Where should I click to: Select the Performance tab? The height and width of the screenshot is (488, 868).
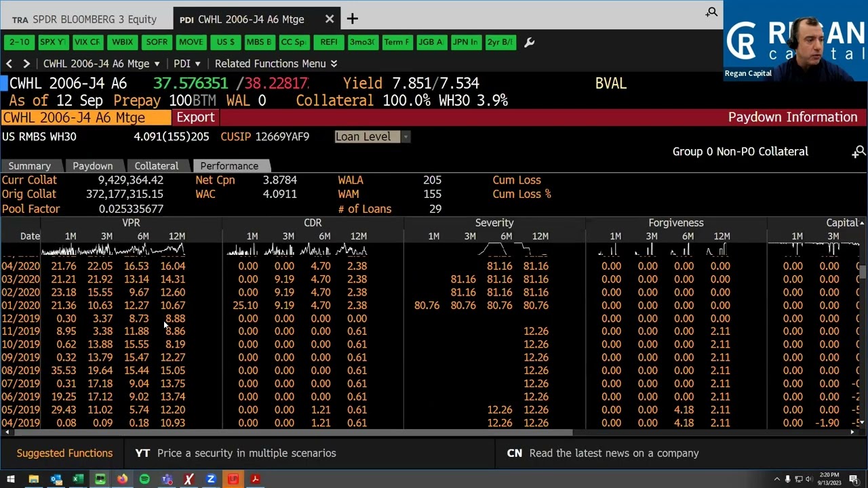coord(229,166)
